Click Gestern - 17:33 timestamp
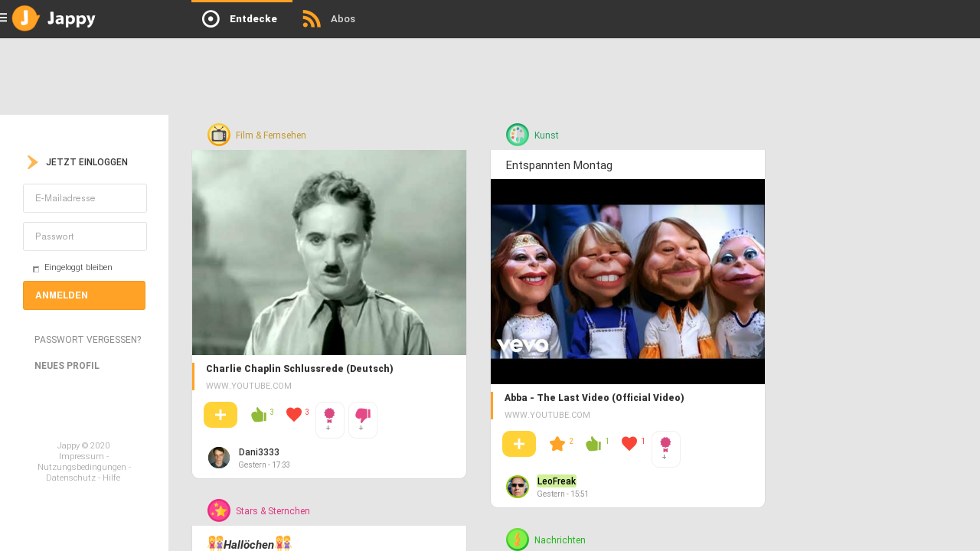980x551 pixels. [264, 465]
